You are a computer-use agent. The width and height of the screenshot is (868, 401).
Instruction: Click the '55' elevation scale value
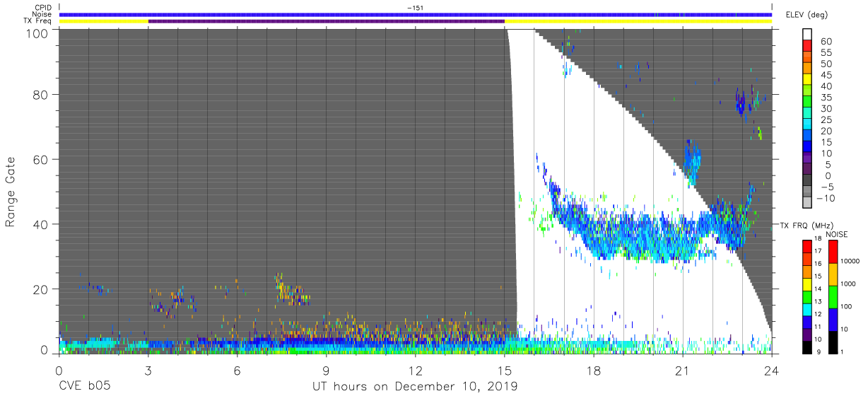coord(826,53)
